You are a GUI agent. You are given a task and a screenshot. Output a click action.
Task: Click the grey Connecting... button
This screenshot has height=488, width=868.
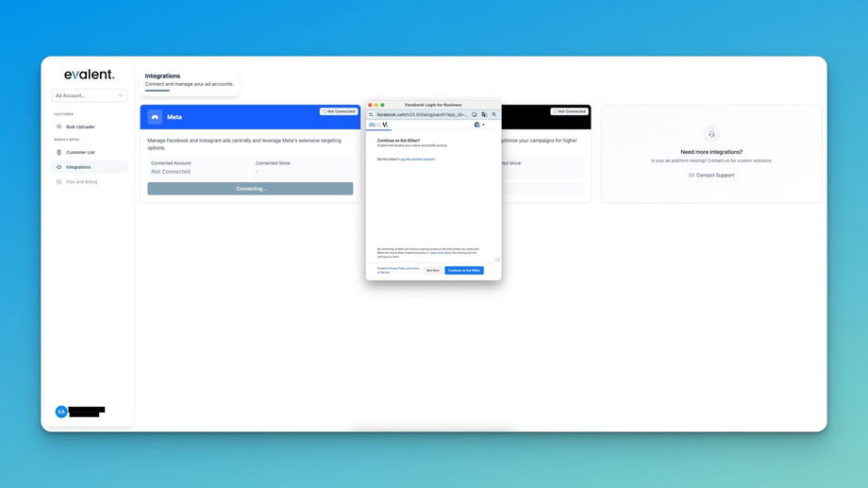point(250,189)
